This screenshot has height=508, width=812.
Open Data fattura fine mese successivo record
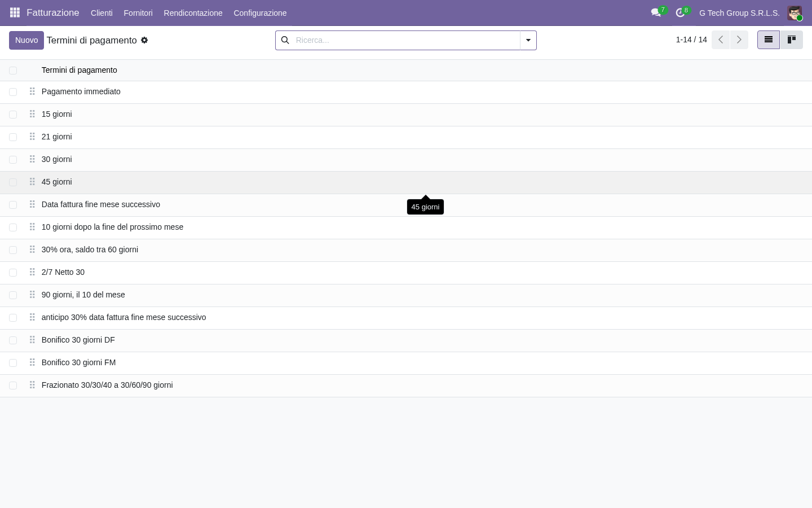pyautogui.click(x=101, y=204)
